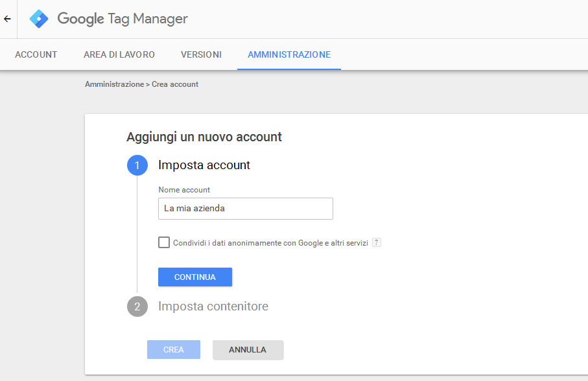The height and width of the screenshot is (381, 588).
Task: Open the ACCOUNT tab
Action: pyautogui.click(x=36, y=54)
